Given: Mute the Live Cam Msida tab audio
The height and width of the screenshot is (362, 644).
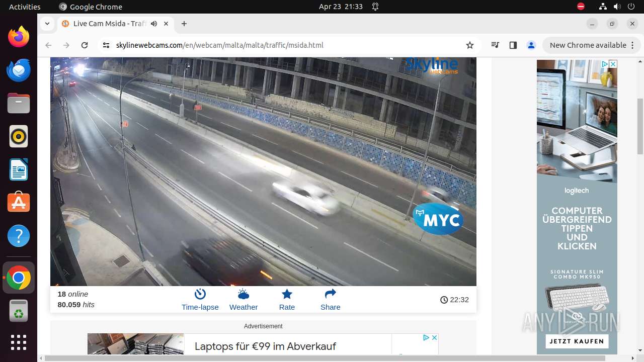Looking at the screenshot, I should [x=154, y=24].
